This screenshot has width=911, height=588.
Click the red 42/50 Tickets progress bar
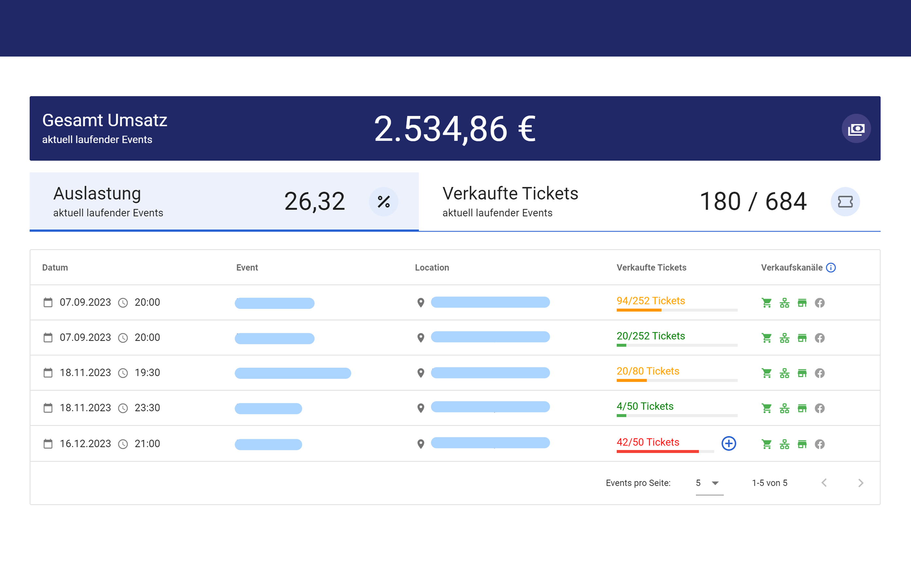pyautogui.click(x=665, y=451)
